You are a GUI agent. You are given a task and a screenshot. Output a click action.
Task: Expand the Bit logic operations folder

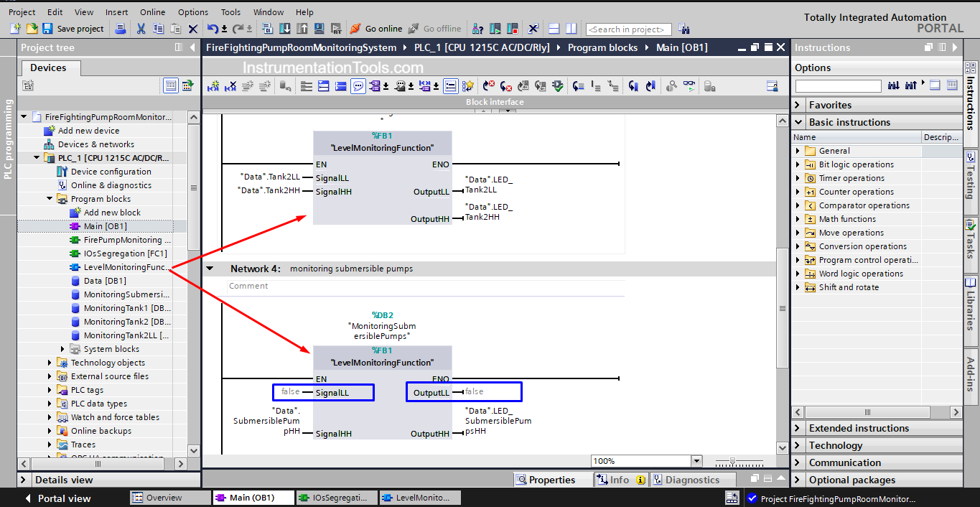(x=798, y=164)
